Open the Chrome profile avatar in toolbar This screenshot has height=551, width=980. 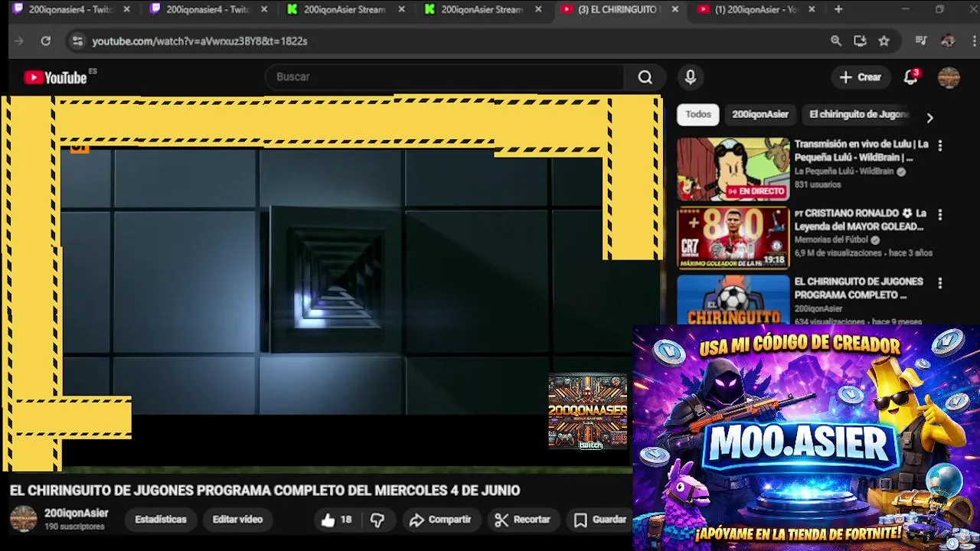[x=948, y=41]
